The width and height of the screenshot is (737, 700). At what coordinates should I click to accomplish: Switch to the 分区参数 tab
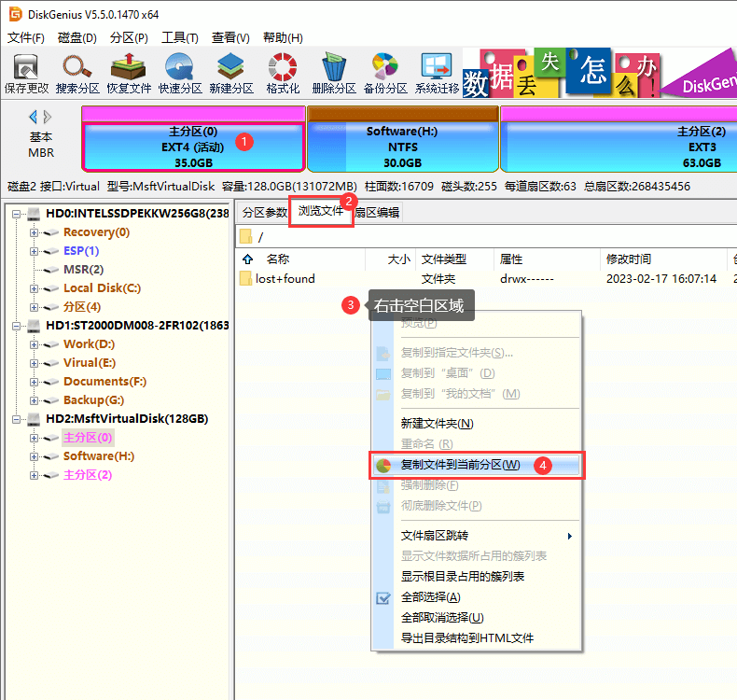click(x=264, y=213)
